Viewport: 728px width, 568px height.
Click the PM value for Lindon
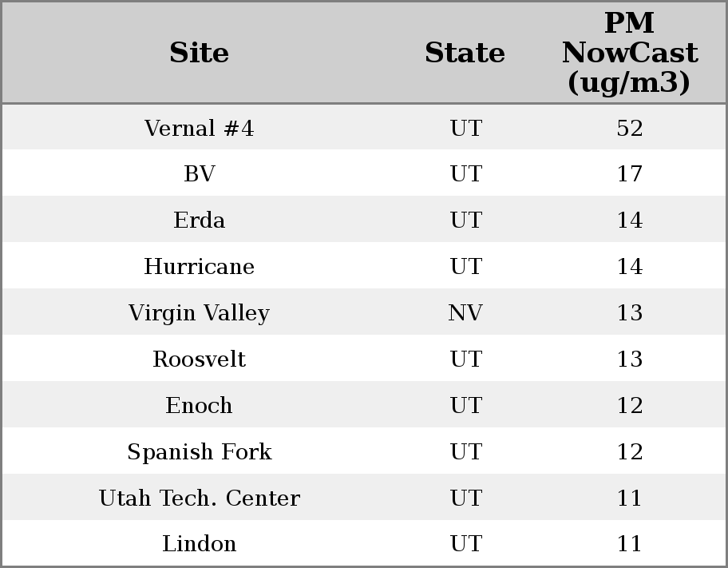tap(629, 544)
